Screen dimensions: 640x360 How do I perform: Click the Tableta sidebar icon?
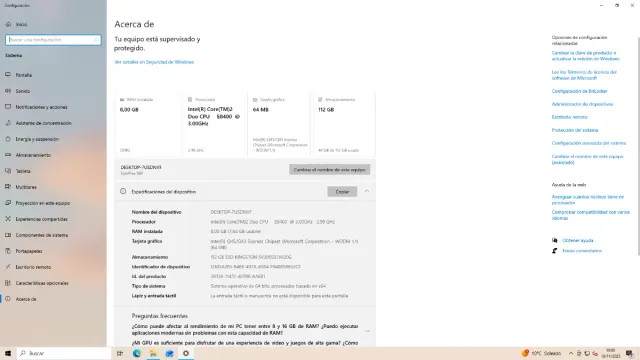click(8, 171)
